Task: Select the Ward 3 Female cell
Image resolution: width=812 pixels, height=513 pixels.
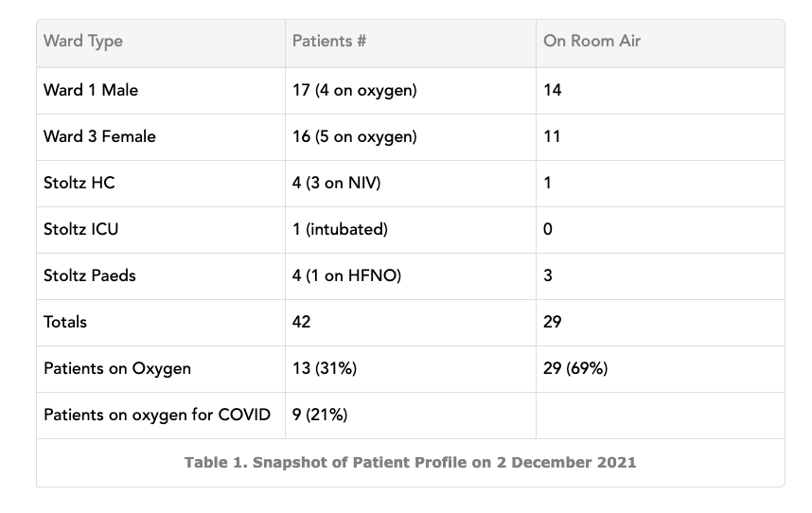Action: (161, 137)
